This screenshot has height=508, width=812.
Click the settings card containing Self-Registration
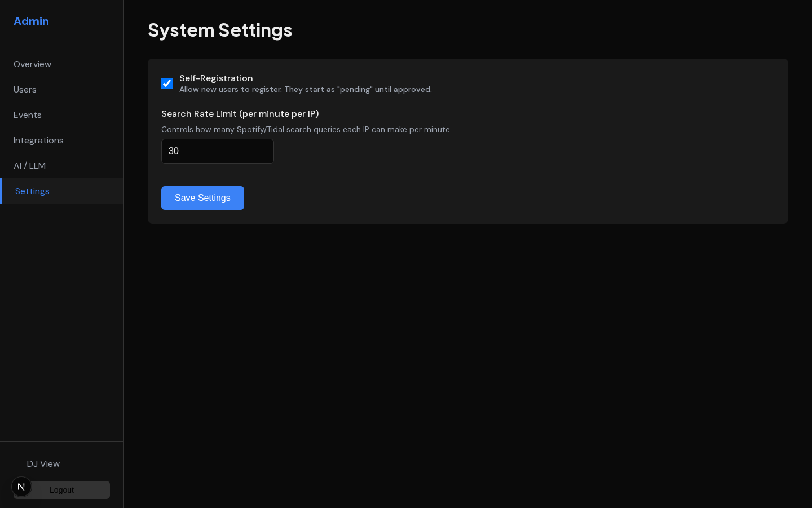[x=468, y=141]
